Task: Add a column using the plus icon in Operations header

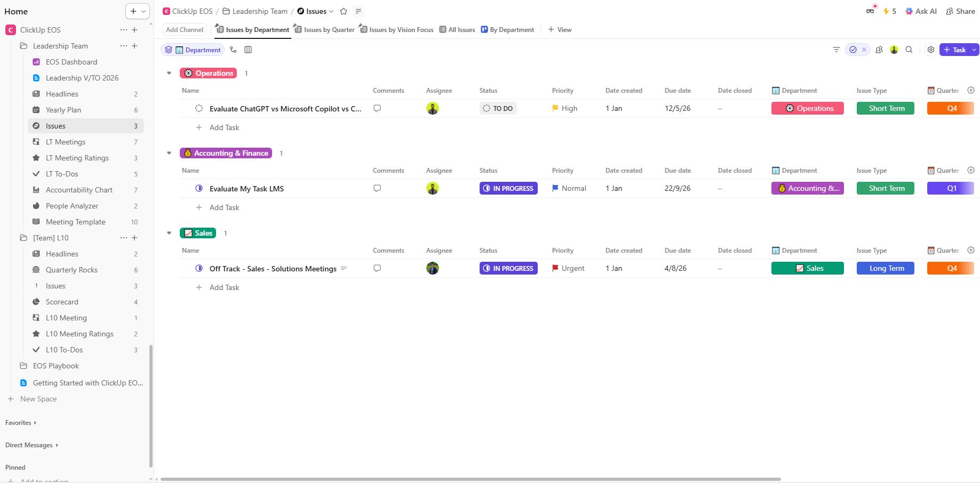Action: coord(971,90)
